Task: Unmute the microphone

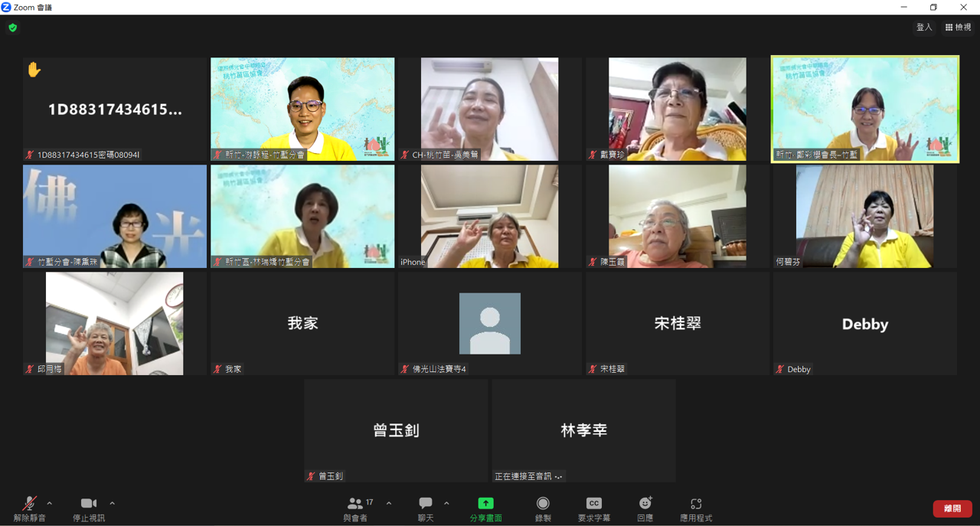Action: coord(29,504)
